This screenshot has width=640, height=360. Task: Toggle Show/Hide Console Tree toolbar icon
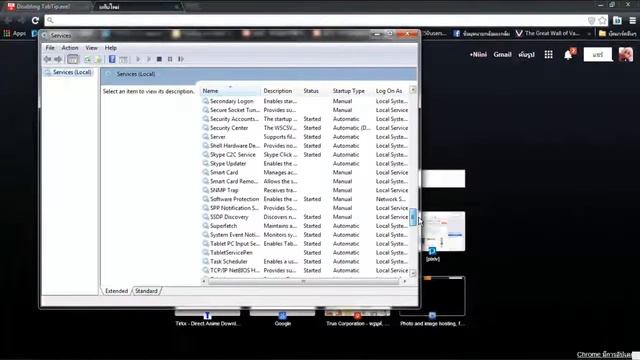(73, 59)
